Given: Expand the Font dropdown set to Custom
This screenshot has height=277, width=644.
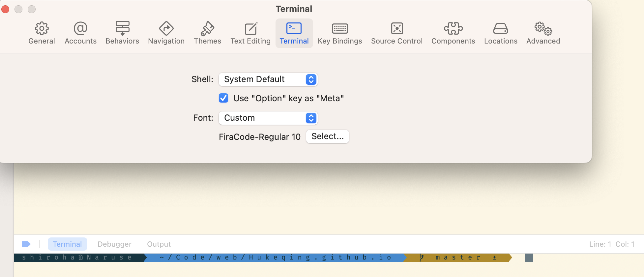Looking at the screenshot, I should click(268, 118).
